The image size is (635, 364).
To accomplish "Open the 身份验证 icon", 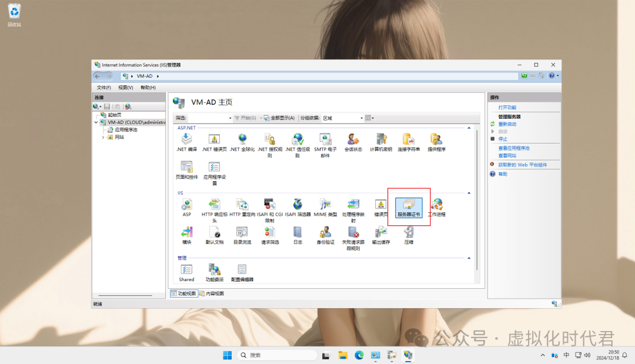I will 325,235.
